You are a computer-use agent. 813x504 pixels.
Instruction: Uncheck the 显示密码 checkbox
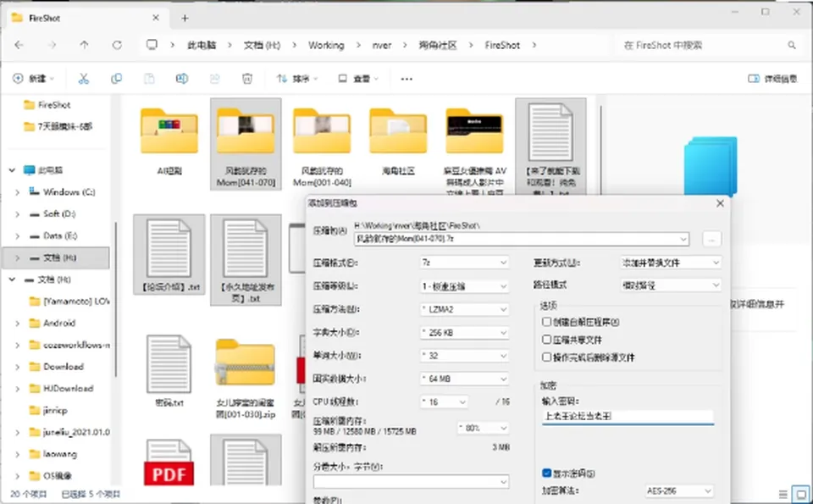(546, 473)
